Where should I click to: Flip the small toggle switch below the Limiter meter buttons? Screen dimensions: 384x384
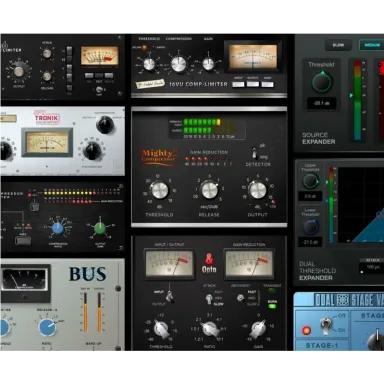click(x=99, y=89)
